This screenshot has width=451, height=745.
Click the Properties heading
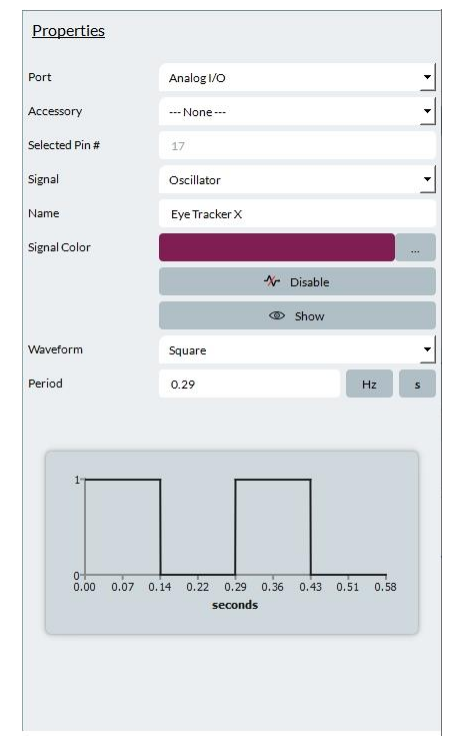coord(68,31)
